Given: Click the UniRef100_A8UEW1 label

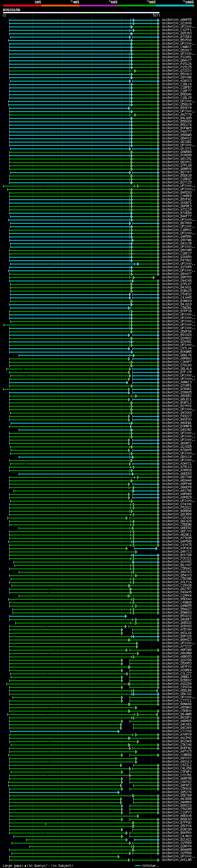Looking at the screenshot, I should 177,422.
